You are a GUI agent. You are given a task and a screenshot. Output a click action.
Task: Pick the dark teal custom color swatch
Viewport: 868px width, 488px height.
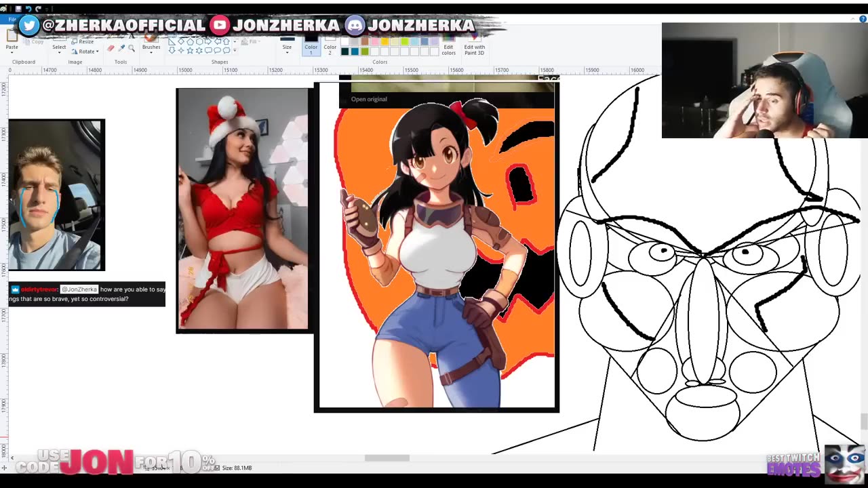(344, 52)
